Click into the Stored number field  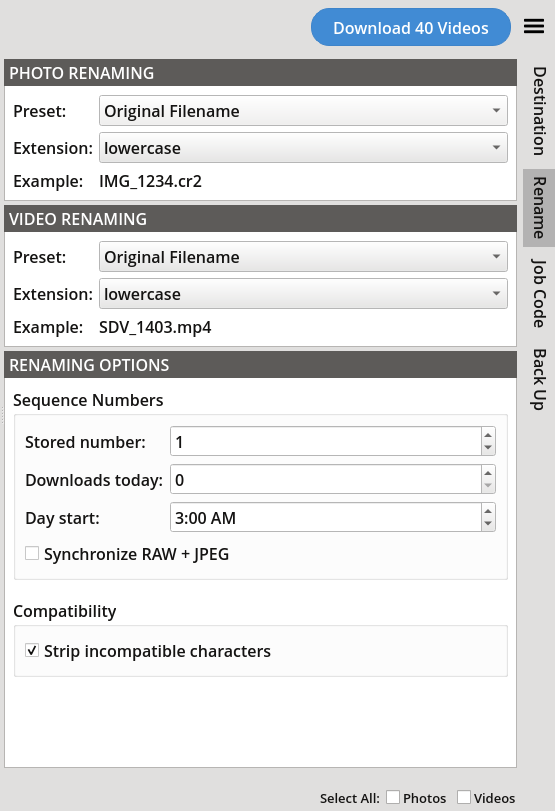tap(326, 441)
